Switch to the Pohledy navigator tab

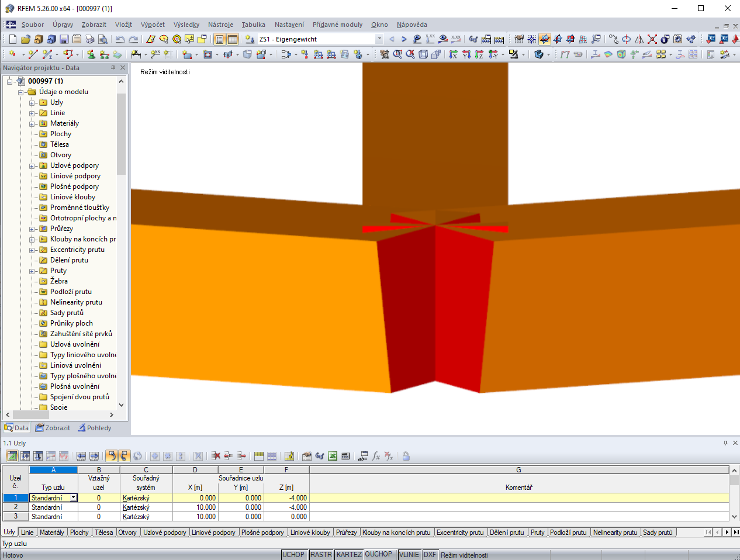point(95,428)
